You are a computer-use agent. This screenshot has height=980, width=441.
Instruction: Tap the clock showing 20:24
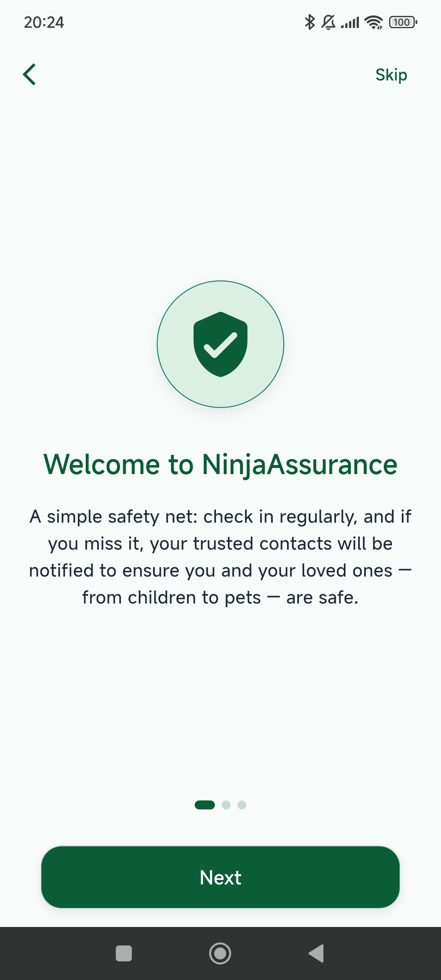click(43, 22)
